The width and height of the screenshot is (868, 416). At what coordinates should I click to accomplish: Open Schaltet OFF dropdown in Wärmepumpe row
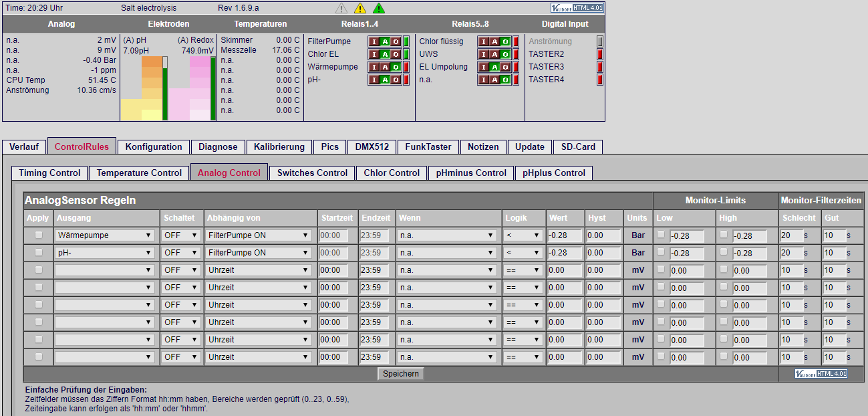(x=181, y=235)
